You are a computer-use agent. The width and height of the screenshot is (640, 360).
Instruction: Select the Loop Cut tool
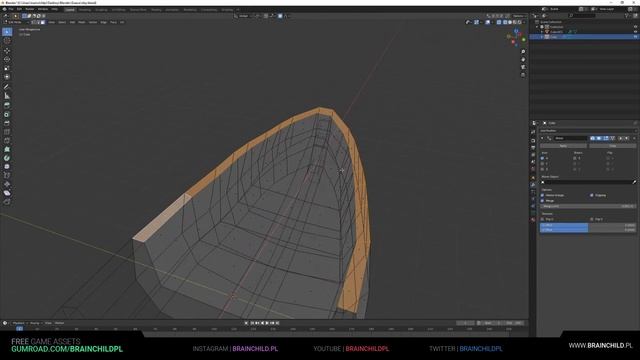coord(7,132)
